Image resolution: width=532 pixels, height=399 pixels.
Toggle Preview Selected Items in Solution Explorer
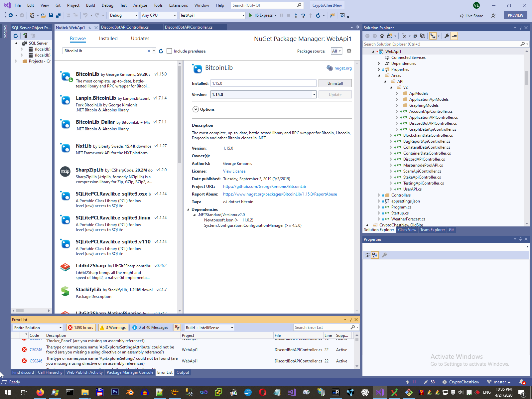click(x=454, y=36)
